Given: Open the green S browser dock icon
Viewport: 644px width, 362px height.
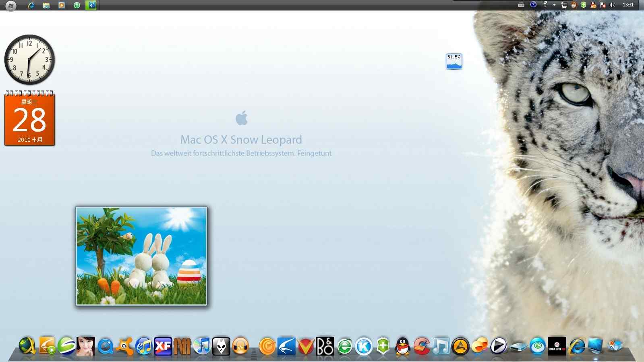Looking at the screenshot, I should [x=66, y=346].
